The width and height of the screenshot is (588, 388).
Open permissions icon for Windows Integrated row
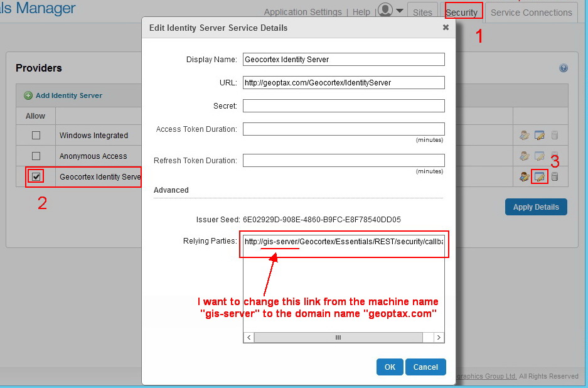(x=524, y=135)
